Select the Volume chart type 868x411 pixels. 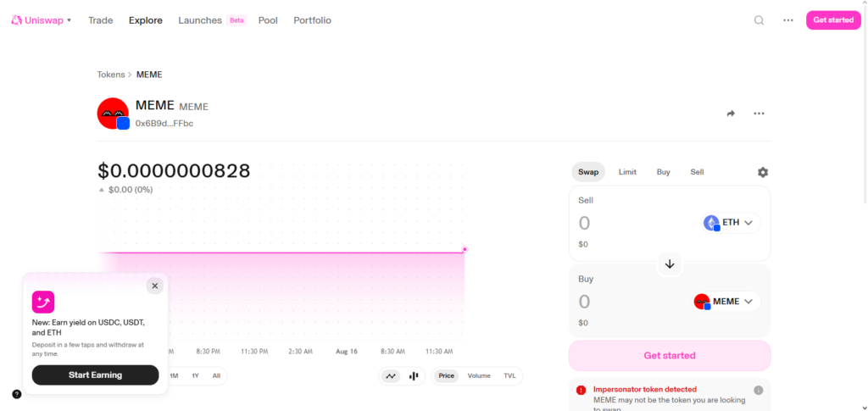coord(479,375)
